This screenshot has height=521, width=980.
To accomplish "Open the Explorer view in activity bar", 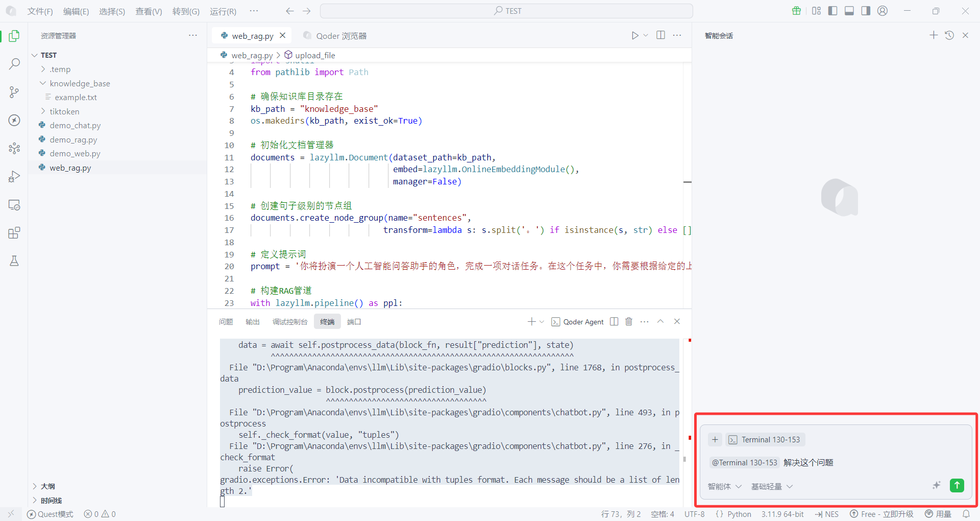I will click(14, 36).
